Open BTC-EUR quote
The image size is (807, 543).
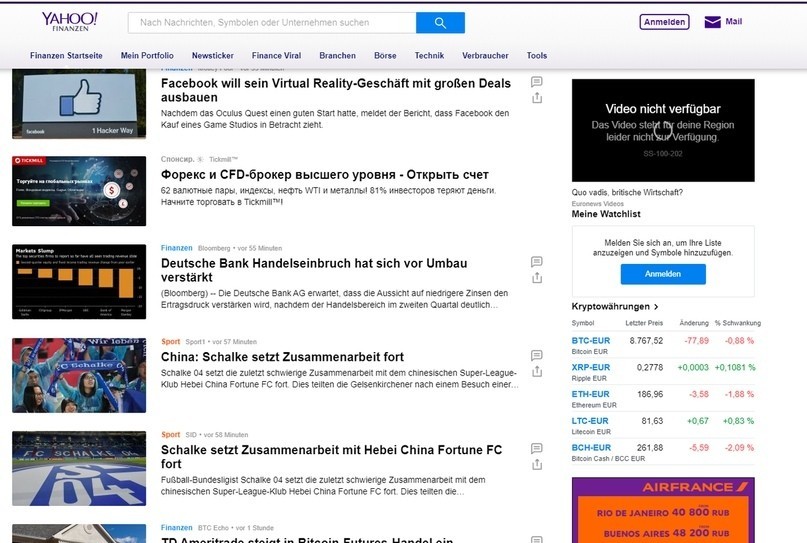point(591,341)
